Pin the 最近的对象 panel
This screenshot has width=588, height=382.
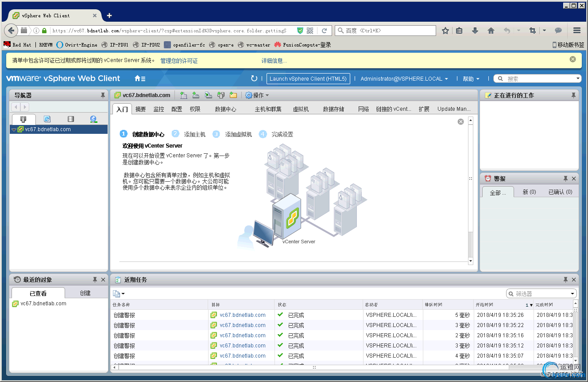click(x=94, y=280)
